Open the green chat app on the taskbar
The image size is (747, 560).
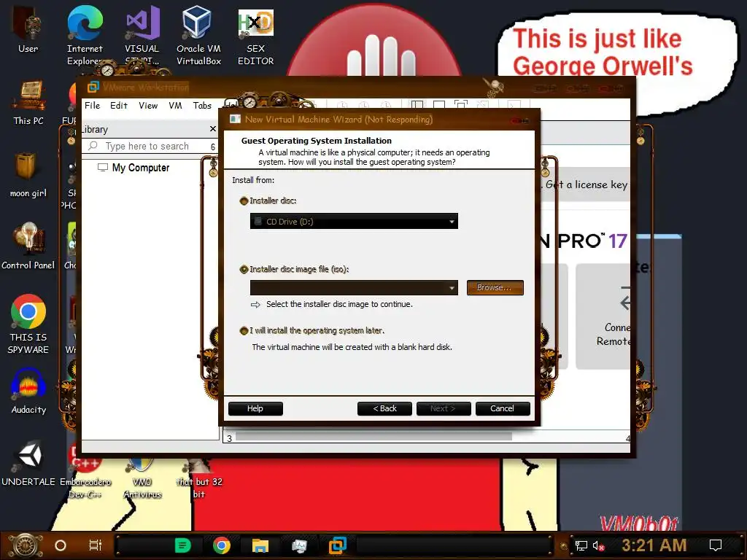click(182, 545)
